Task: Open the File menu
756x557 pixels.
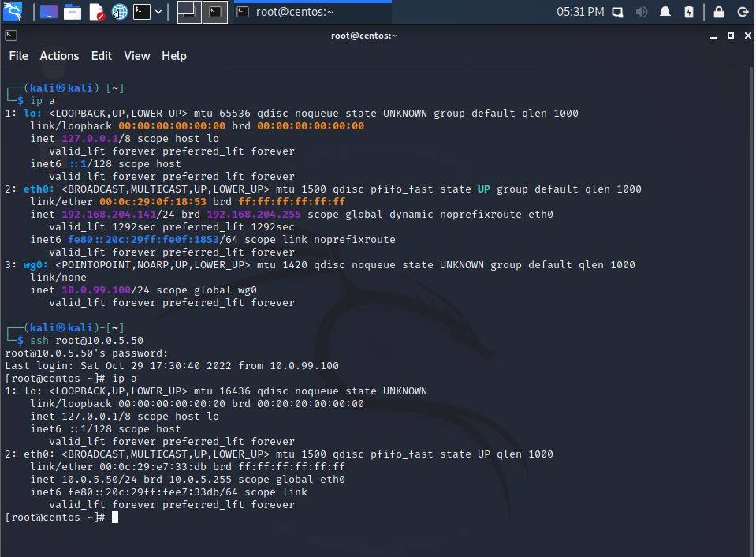Action: click(18, 56)
